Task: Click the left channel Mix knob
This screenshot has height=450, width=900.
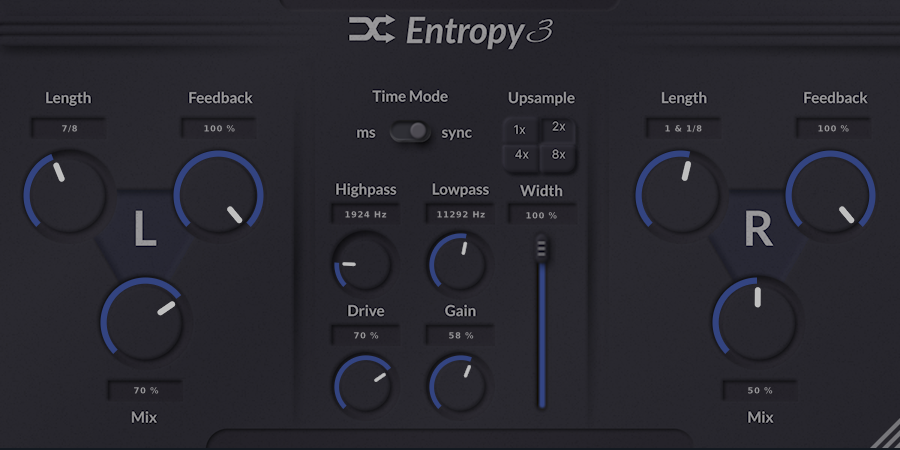Action: pyautogui.click(x=143, y=321)
